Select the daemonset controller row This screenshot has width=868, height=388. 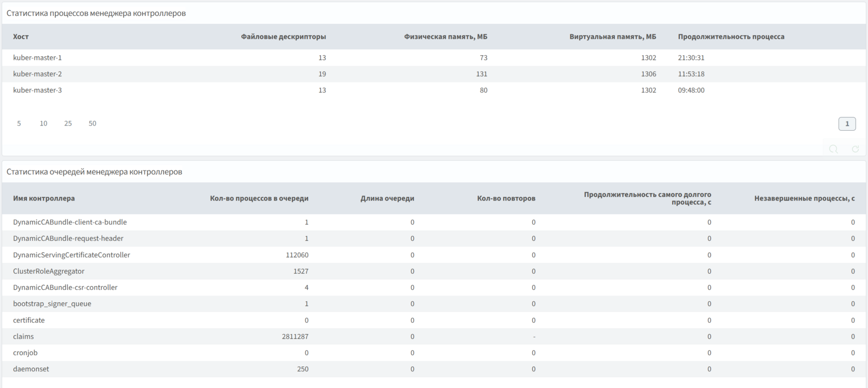pos(31,369)
